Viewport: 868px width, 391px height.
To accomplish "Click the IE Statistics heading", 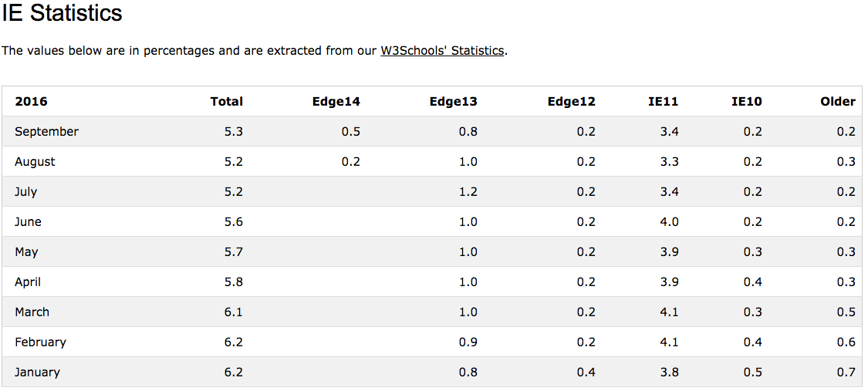I will pyautogui.click(x=62, y=13).
